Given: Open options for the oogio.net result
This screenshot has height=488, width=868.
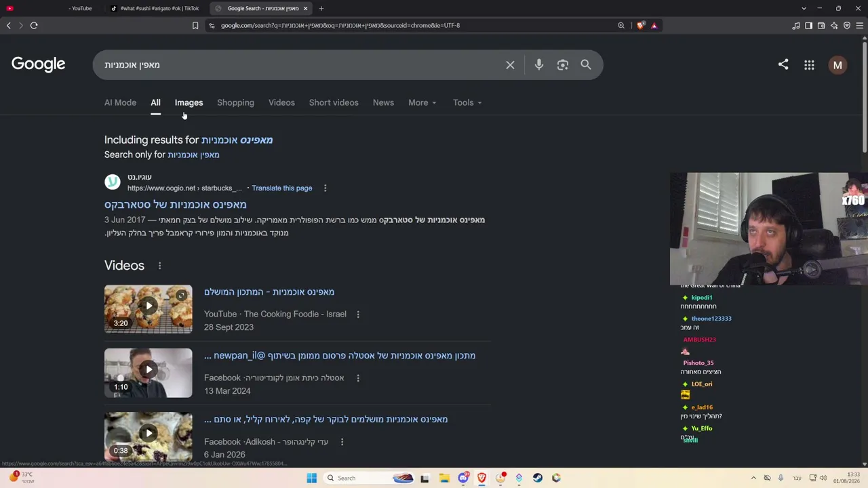Looking at the screenshot, I should 325,188.
